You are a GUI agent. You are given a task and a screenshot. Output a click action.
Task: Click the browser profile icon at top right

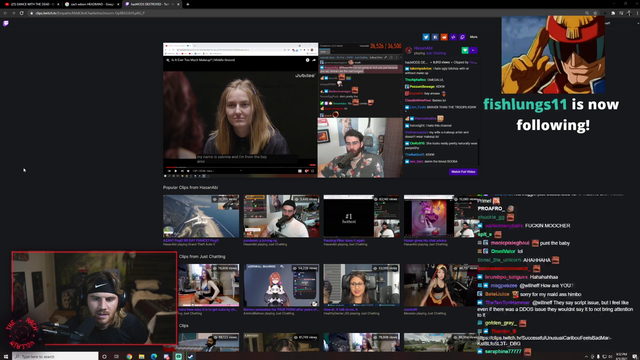pyautogui.click(x=629, y=13)
